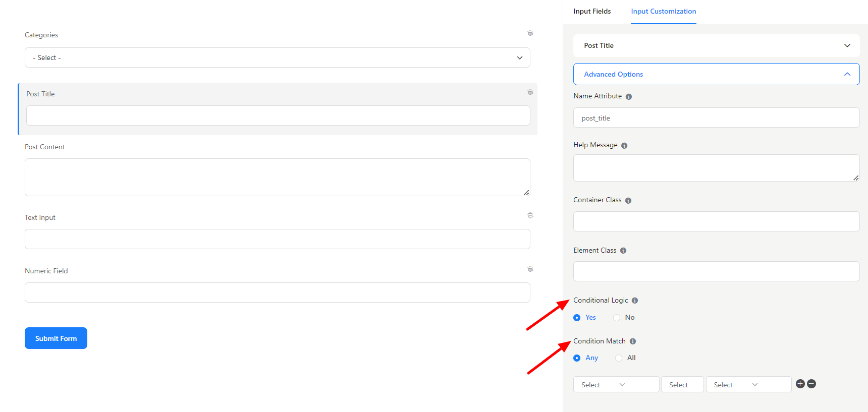
Task: Click the Element Class input field
Action: (x=716, y=271)
